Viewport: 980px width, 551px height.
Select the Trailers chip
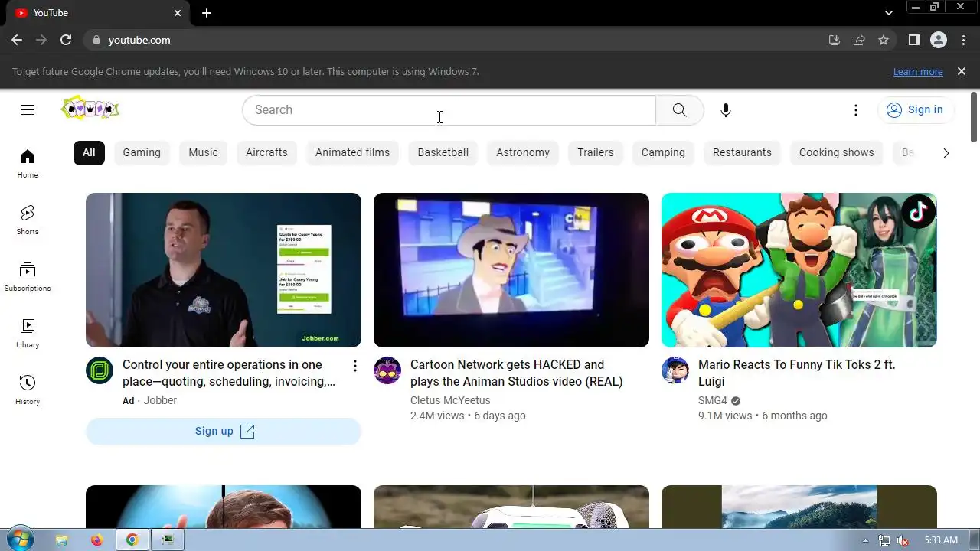(x=596, y=152)
